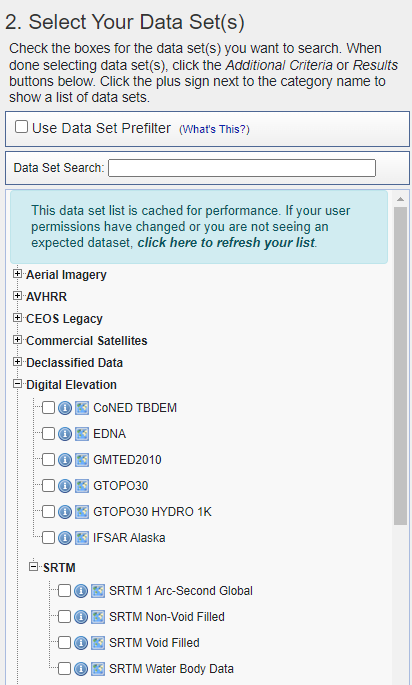Viewport: 412px width, 685px height.
Task: Open the SRTM Water Body Data map icon
Action: (x=98, y=669)
